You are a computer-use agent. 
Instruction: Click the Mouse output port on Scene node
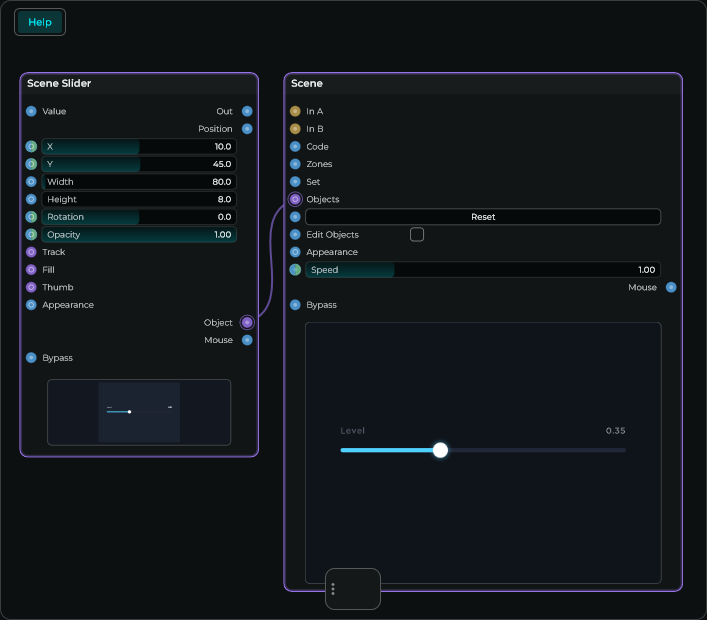pos(671,287)
